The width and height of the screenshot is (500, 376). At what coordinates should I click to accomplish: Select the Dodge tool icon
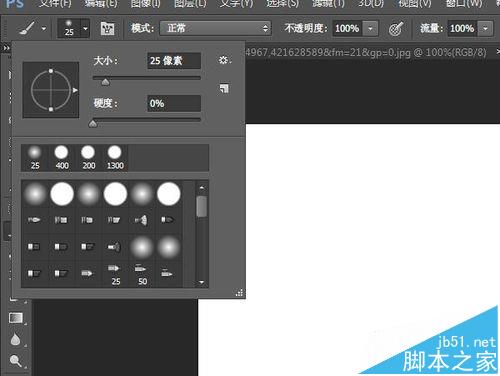tap(15, 361)
